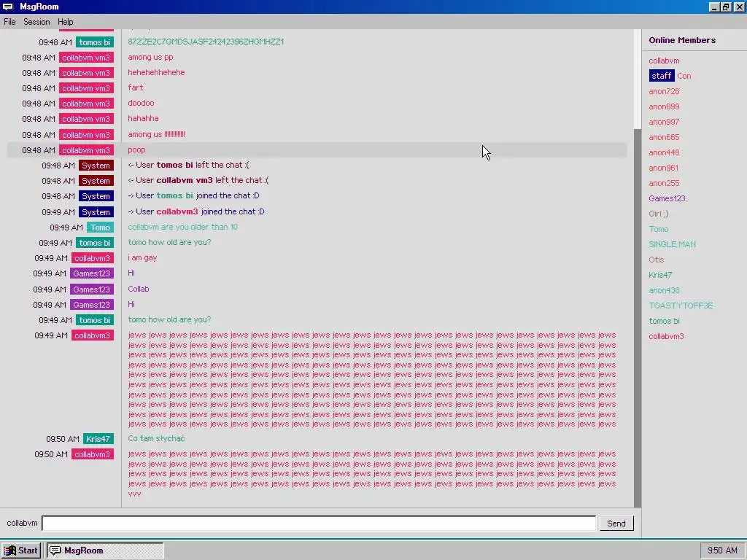
Task: Select anon665 in Online Members
Action: 664,137
